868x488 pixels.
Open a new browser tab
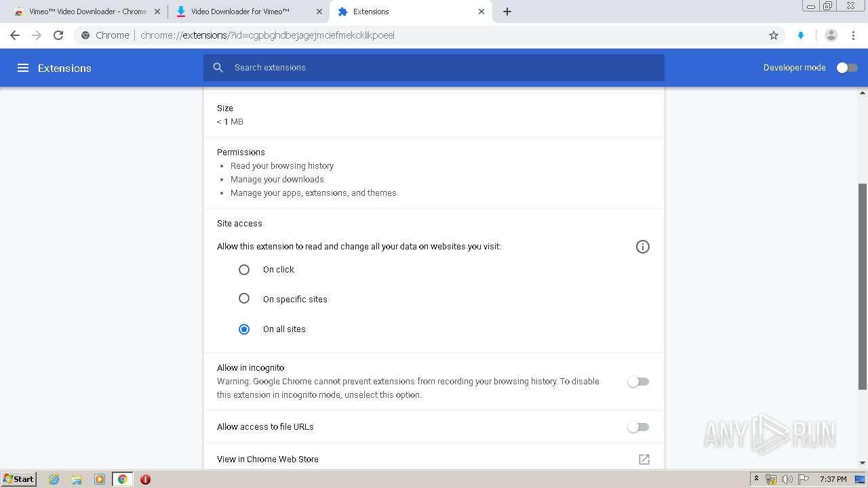coord(507,12)
